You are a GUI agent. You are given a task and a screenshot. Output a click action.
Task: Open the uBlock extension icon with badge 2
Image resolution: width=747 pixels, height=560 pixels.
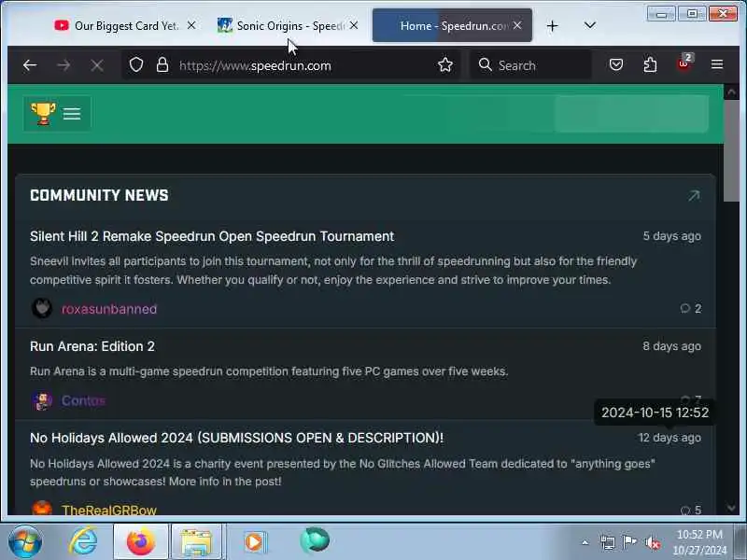pos(685,63)
